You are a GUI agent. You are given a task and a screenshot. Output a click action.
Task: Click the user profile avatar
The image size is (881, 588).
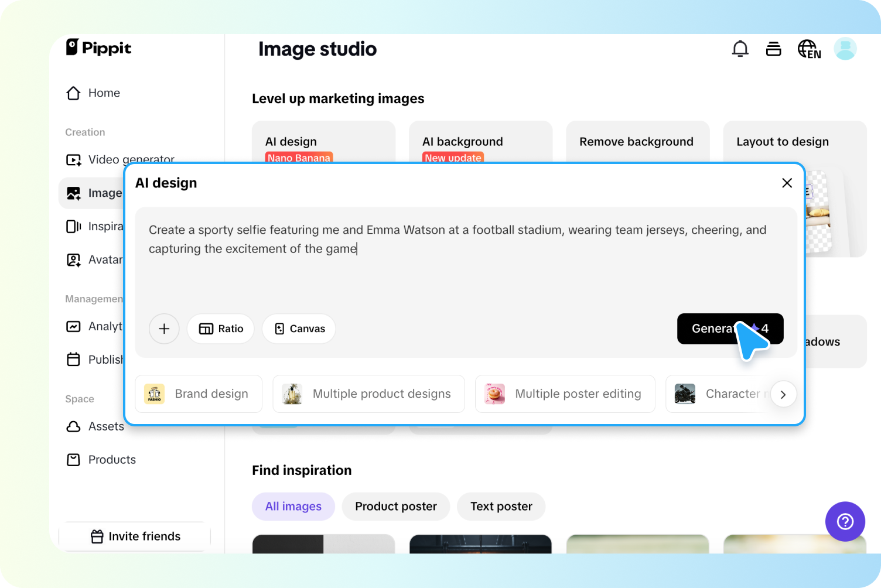click(x=845, y=49)
